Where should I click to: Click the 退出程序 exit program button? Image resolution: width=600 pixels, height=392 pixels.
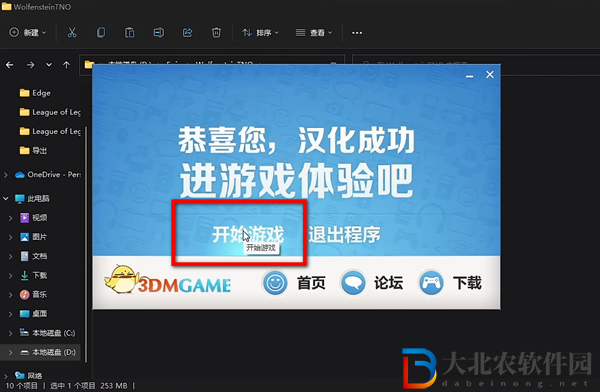[x=344, y=234]
